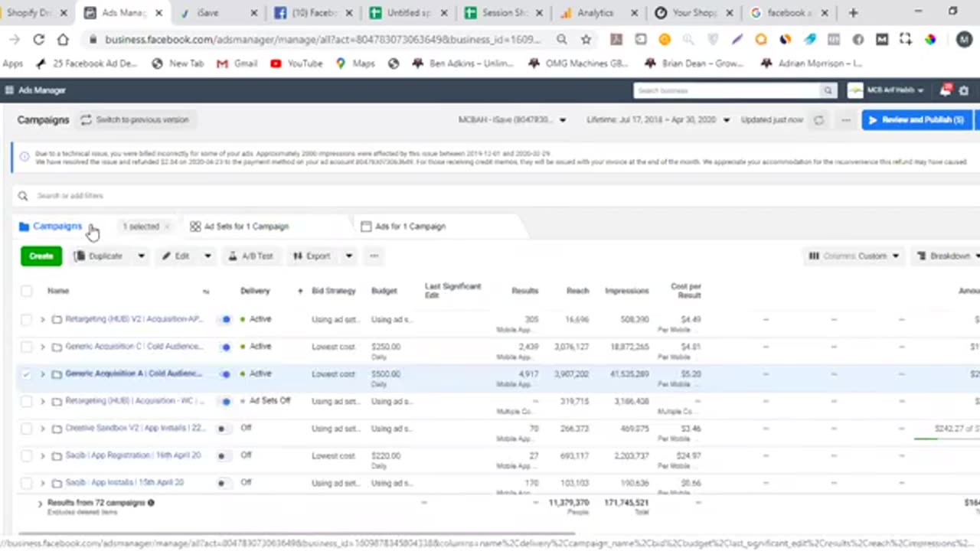Screen dimensions: 980x551
Task: Click the search magnifier in Search business
Action: click(x=828, y=90)
